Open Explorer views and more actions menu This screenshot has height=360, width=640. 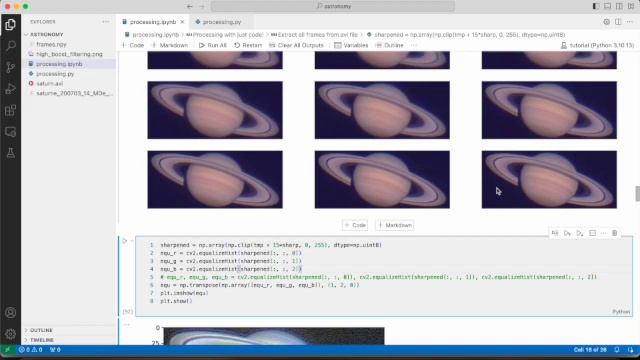[106, 22]
